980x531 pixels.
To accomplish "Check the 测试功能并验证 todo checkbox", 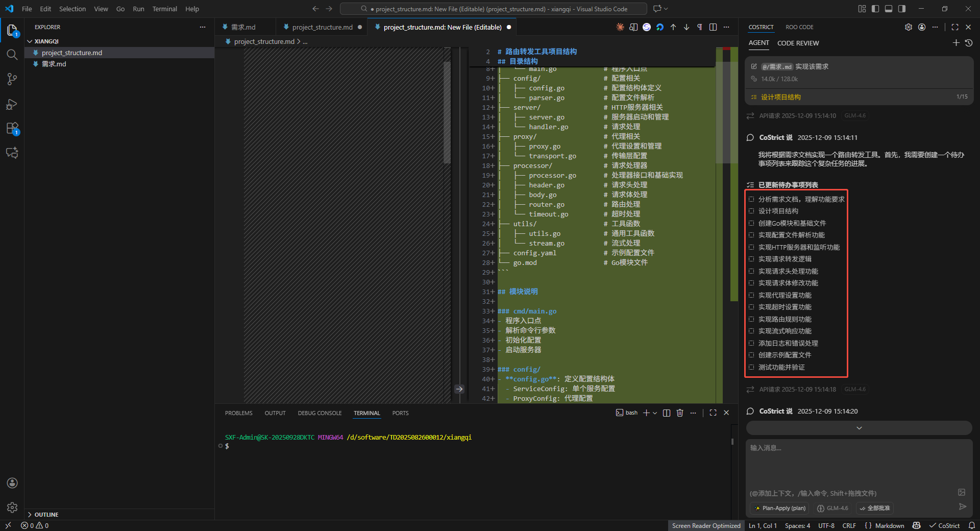I will click(x=751, y=368).
